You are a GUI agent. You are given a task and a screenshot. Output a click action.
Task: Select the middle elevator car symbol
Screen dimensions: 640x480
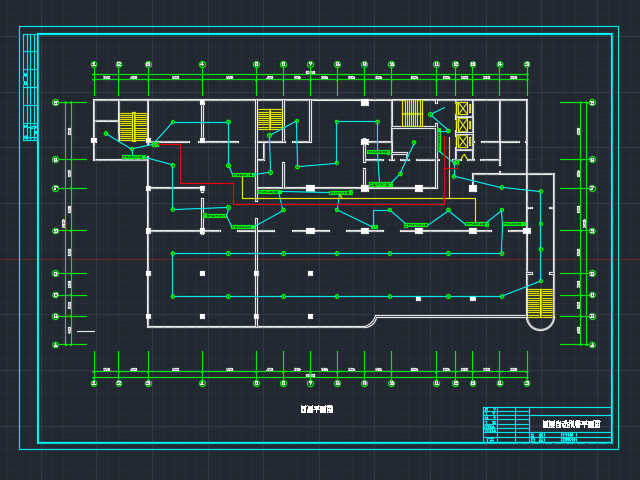[x=463, y=125]
